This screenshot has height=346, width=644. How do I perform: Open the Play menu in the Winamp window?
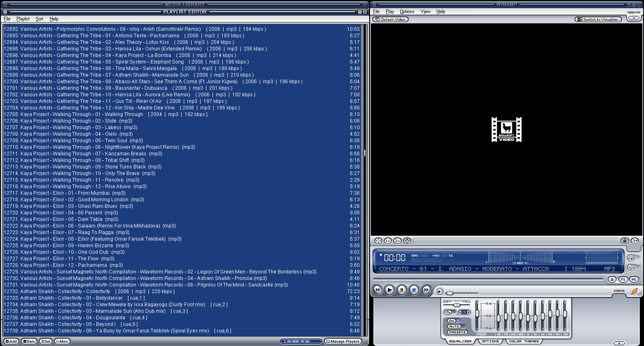click(390, 11)
